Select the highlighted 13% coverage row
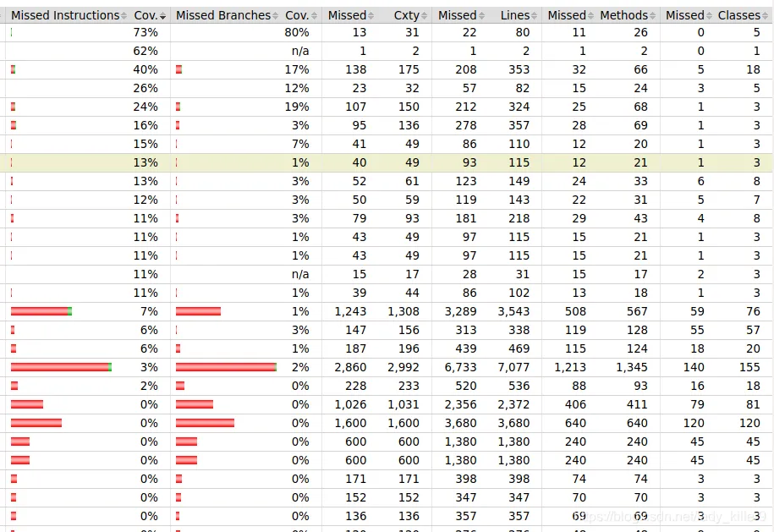Screen dimensions: 774x532 [x=386, y=163]
